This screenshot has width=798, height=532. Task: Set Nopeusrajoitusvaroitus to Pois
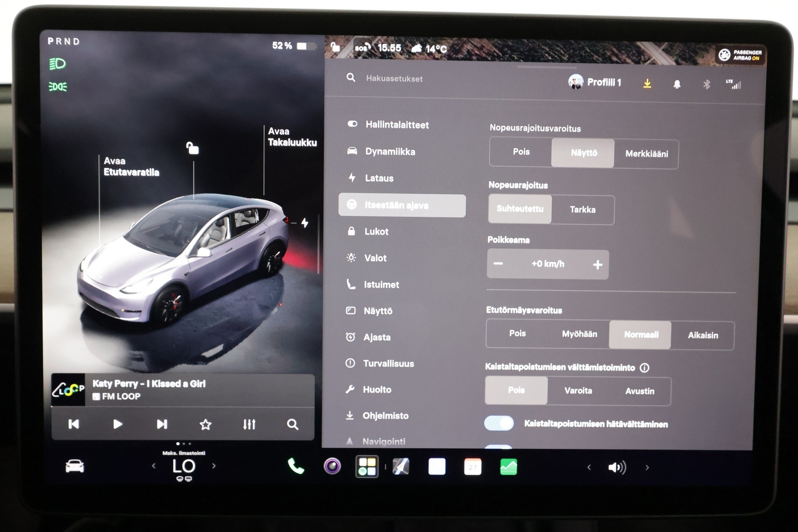pyautogui.click(x=521, y=152)
